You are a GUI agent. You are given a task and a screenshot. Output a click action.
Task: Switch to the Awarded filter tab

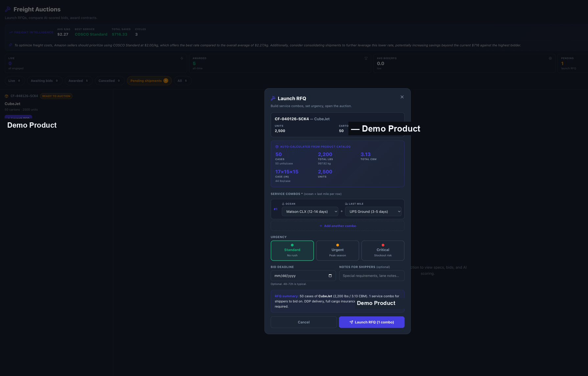[79, 81]
